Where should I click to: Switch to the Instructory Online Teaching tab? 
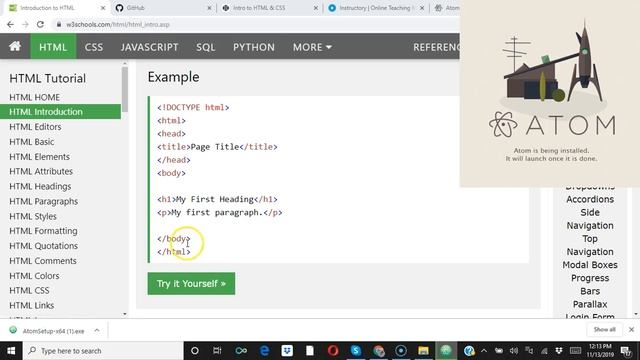coord(376,8)
